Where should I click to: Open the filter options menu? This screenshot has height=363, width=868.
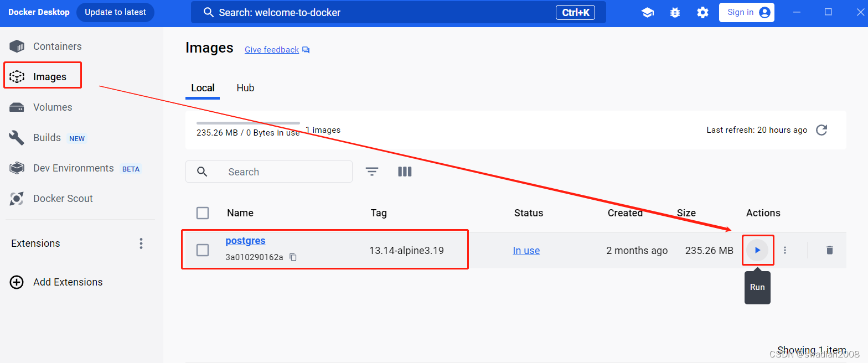[372, 172]
